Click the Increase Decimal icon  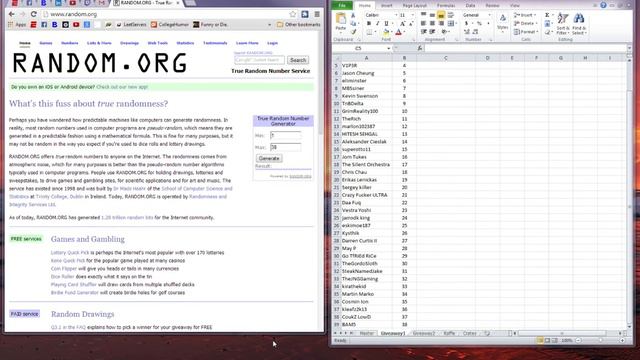point(467,32)
